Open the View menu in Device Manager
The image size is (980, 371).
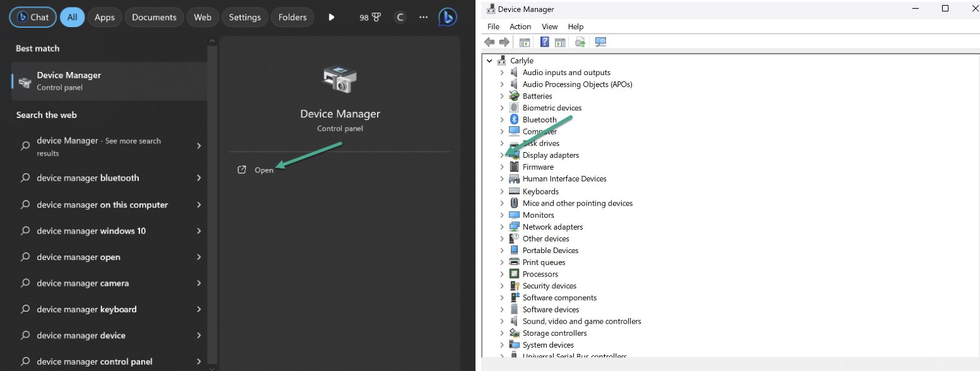[x=550, y=26]
